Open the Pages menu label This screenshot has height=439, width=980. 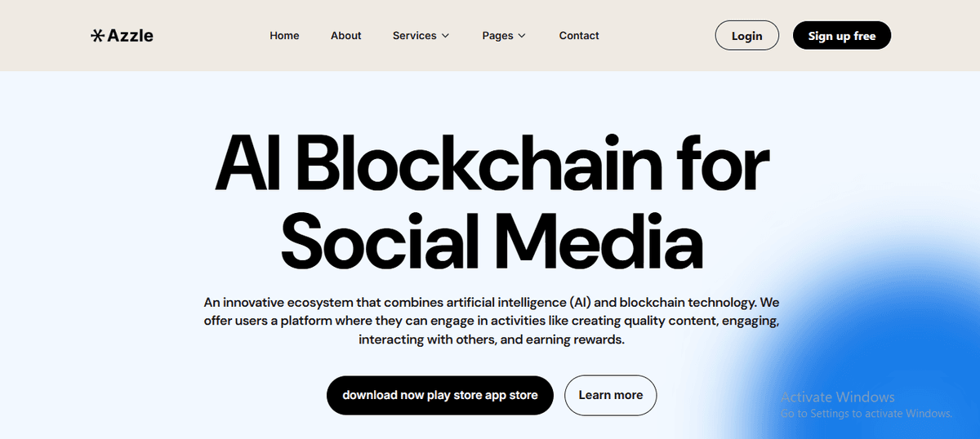click(x=497, y=36)
